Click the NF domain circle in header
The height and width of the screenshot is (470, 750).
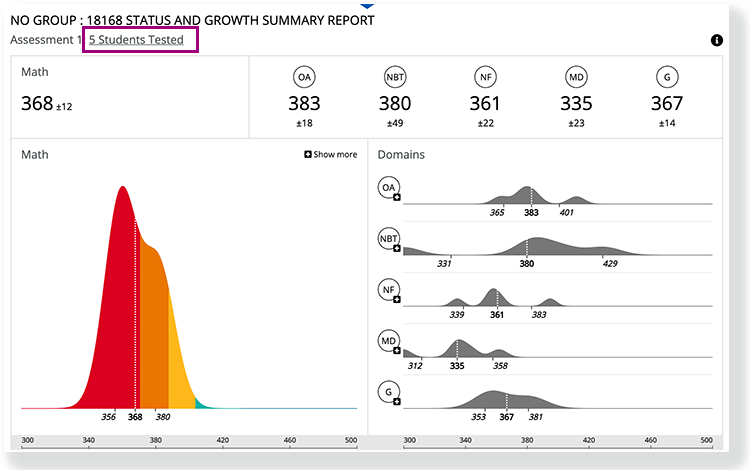(x=485, y=78)
